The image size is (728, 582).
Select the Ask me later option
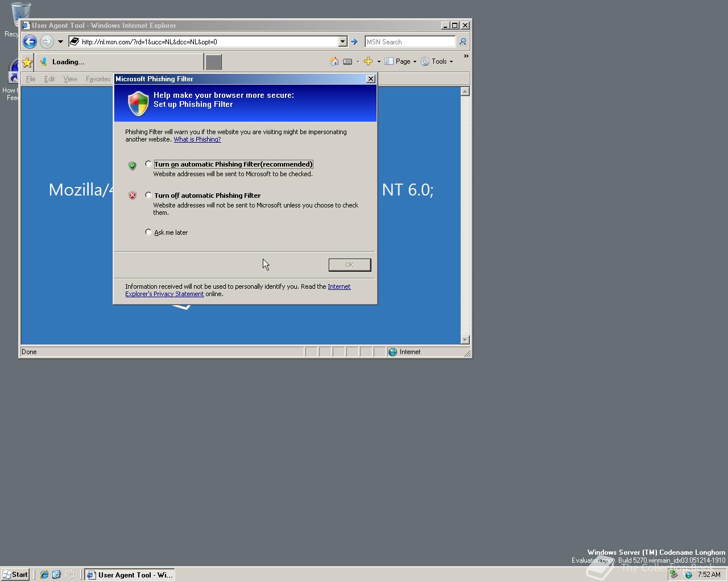[x=148, y=232]
